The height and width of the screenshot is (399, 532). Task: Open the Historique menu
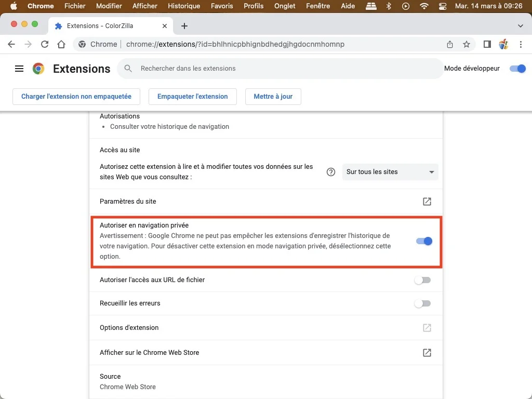184,6
